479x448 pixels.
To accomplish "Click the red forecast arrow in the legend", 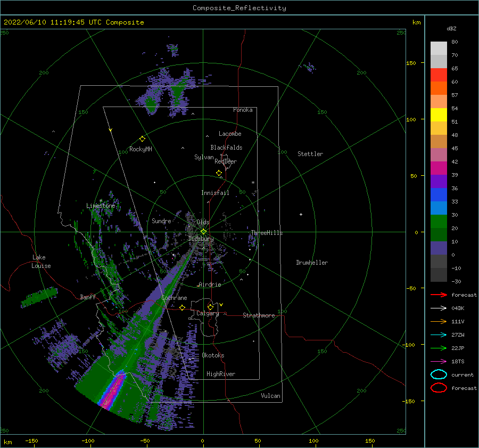I will [439, 295].
